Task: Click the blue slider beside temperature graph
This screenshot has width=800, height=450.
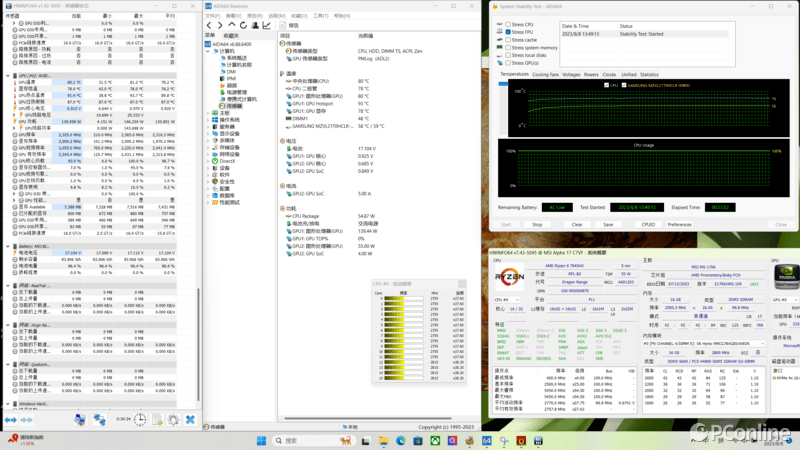Action: tap(503, 84)
